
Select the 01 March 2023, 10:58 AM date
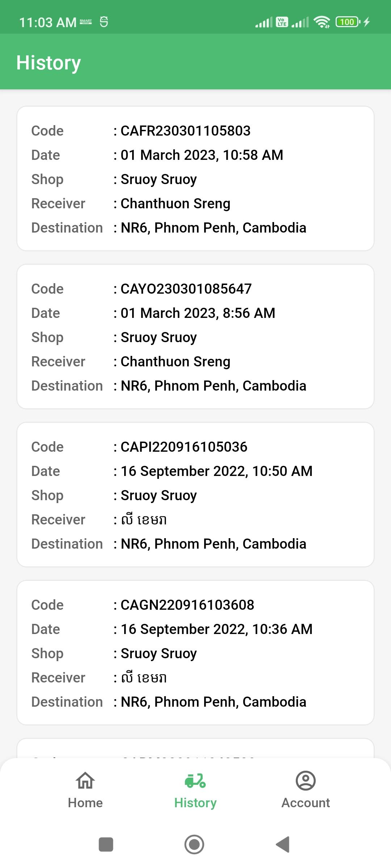coord(202,155)
